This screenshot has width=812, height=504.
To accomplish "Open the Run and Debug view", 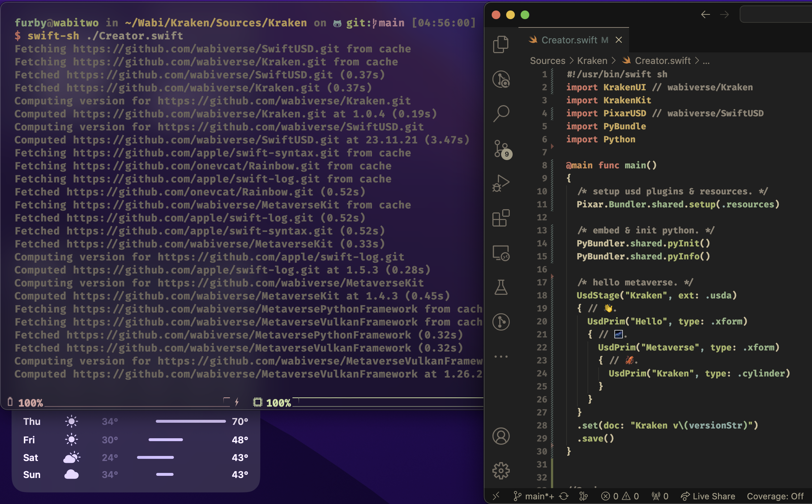I will point(501,183).
